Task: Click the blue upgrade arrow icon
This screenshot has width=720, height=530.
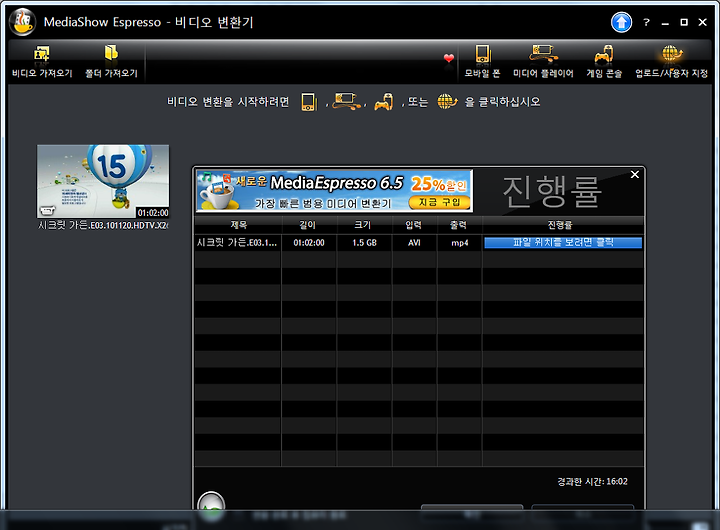Action: coord(621,22)
